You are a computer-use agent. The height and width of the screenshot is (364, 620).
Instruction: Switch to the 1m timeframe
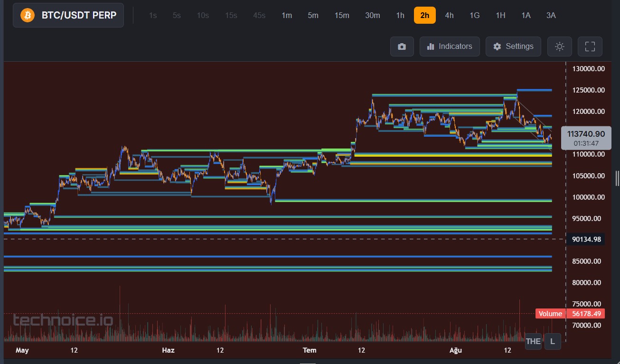point(287,15)
